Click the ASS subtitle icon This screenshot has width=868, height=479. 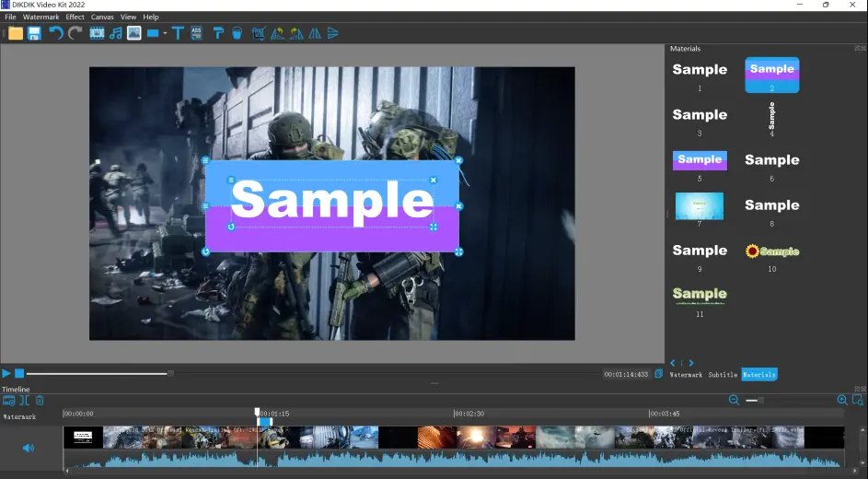point(197,33)
